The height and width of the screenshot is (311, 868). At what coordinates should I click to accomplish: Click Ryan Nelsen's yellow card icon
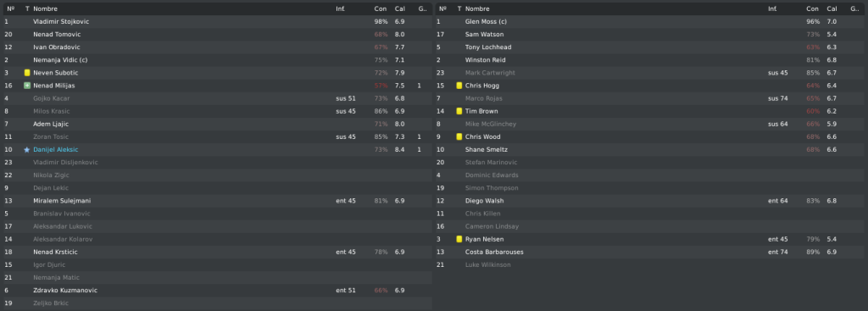459,239
